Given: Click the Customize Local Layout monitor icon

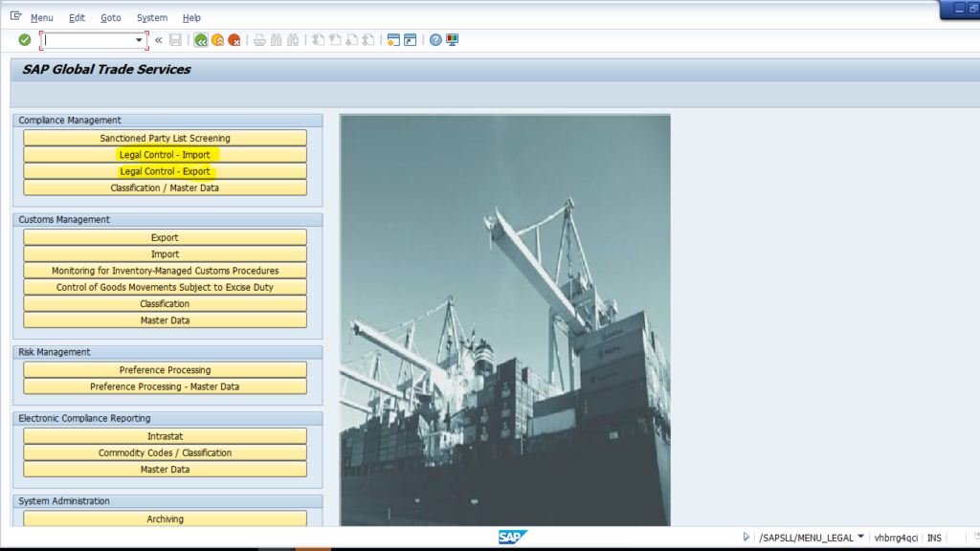Looking at the screenshot, I should 453,40.
